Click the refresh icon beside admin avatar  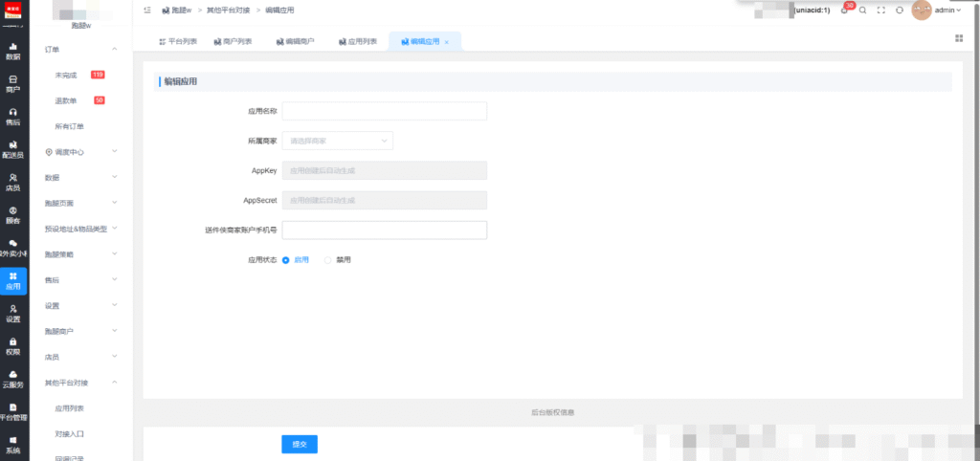[899, 11]
